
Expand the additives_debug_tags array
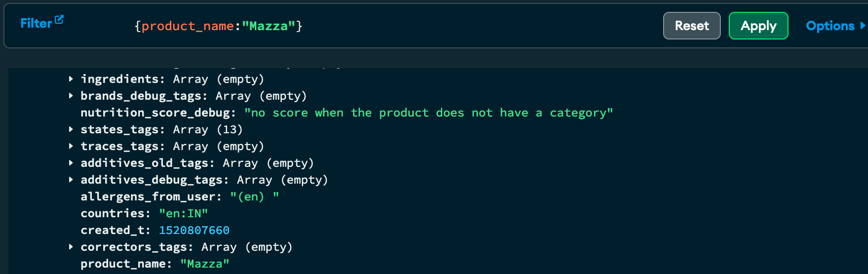[x=71, y=180]
